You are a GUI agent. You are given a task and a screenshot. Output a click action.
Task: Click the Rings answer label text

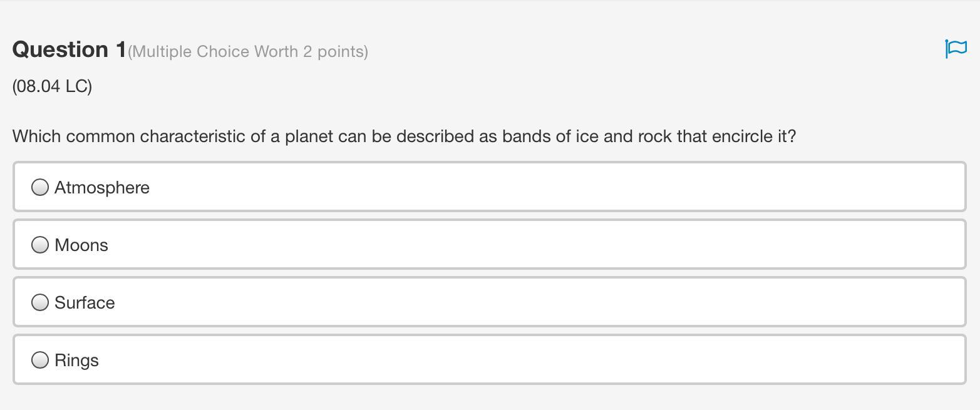tap(76, 361)
